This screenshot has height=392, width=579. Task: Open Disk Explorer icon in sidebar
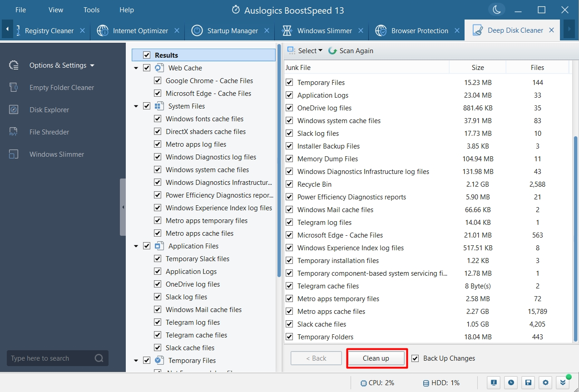(x=14, y=110)
